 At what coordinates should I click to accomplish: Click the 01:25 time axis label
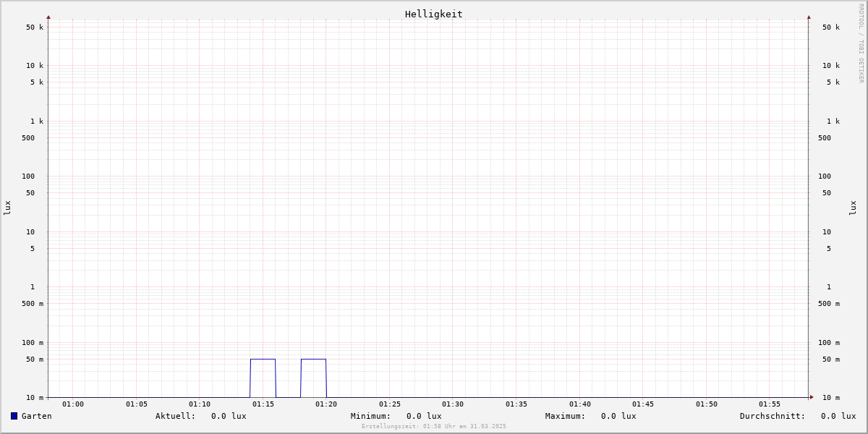[x=390, y=404]
